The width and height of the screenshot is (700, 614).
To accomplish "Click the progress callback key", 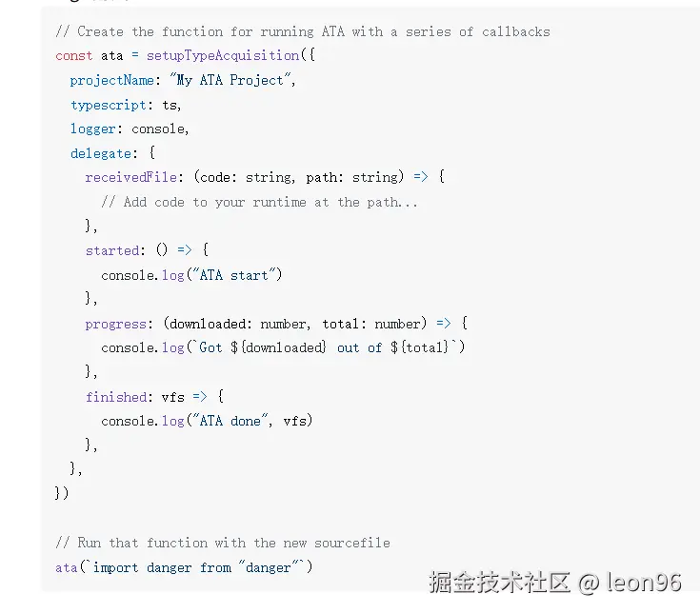I will pos(116,324).
